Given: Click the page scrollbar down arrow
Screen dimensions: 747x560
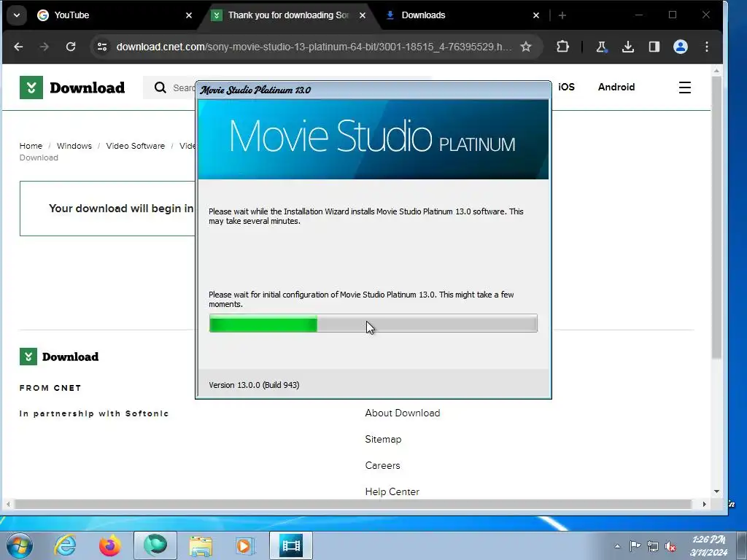Looking at the screenshot, I should tap(716, 491).
